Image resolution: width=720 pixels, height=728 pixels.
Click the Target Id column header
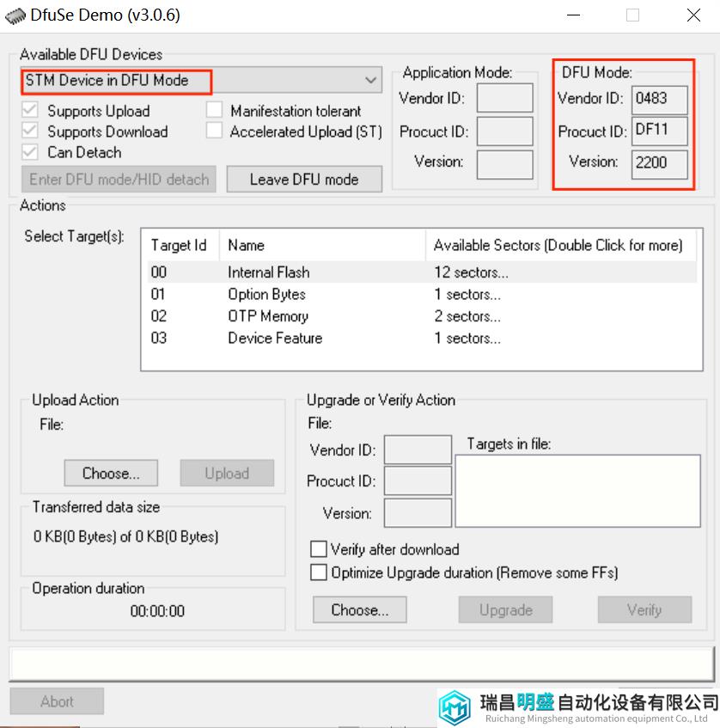point(183,245)
